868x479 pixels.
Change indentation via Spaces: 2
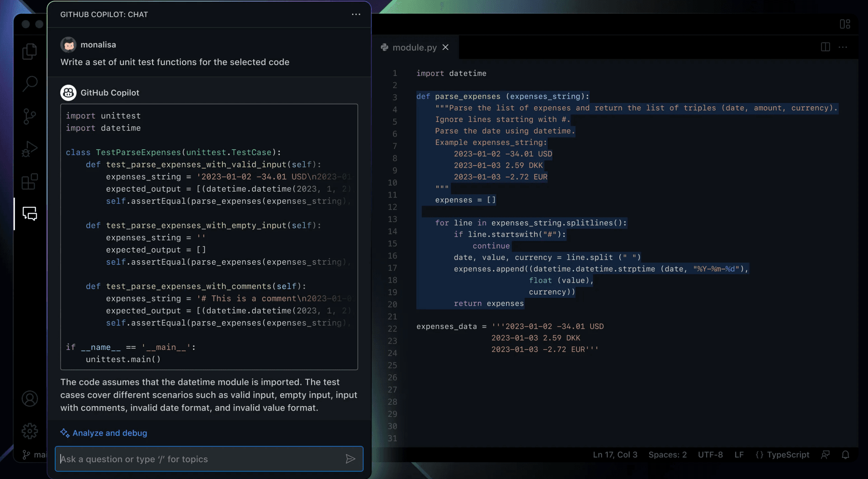[667, 455]
